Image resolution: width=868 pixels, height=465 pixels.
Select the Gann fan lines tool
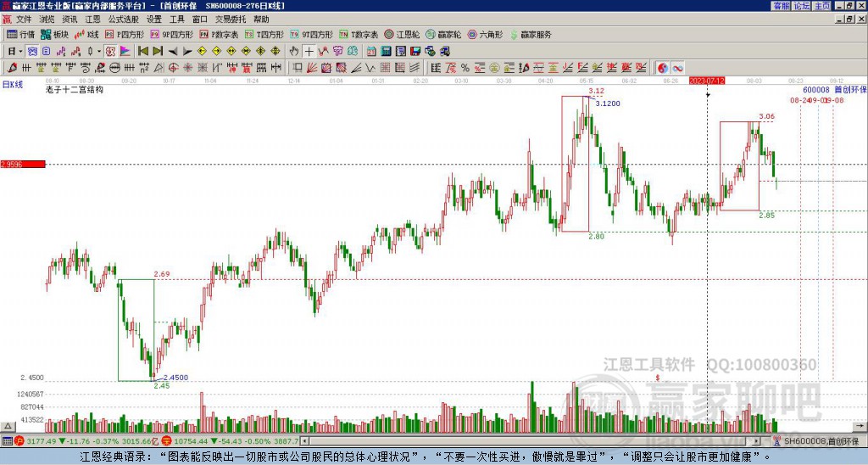[312, 68]
